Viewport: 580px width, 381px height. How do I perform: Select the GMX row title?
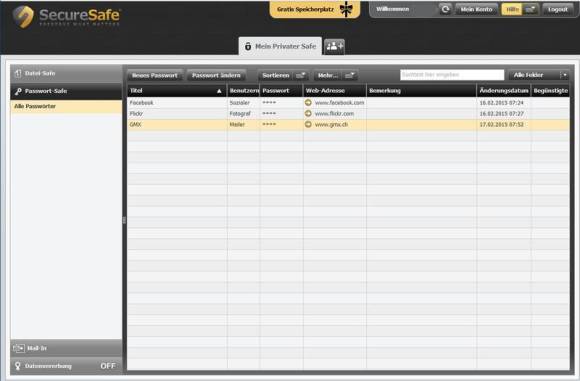point(135,125)
